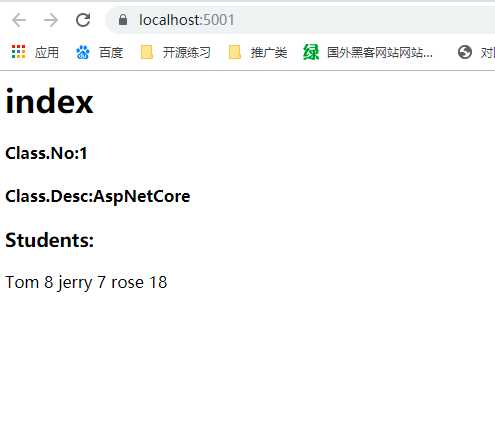
Task: Click the browser back arrow
Action: click(19, 20)
